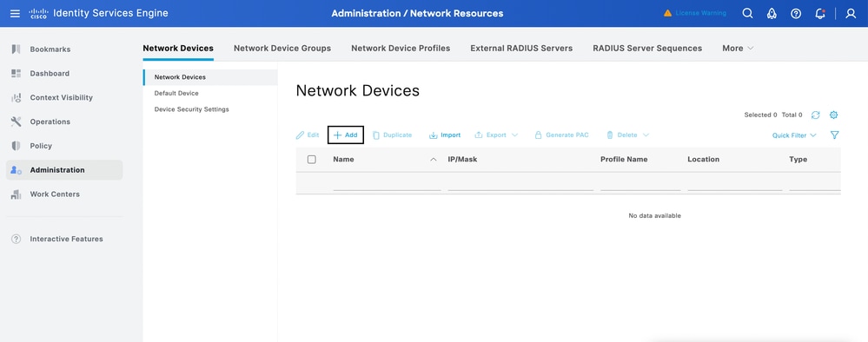Click the Name column filter field
868x342 pixels.
pyautogui.click(x=387, y=184)
